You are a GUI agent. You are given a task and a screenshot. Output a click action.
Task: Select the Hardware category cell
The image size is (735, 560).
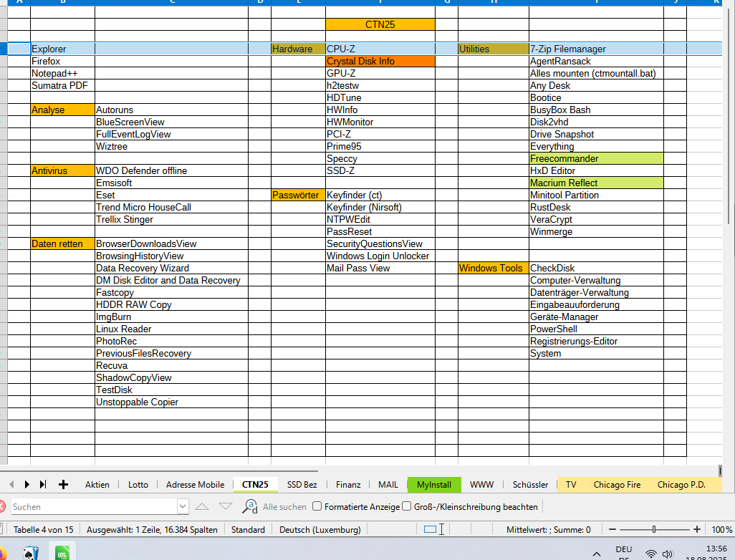(x=298, y=49)
